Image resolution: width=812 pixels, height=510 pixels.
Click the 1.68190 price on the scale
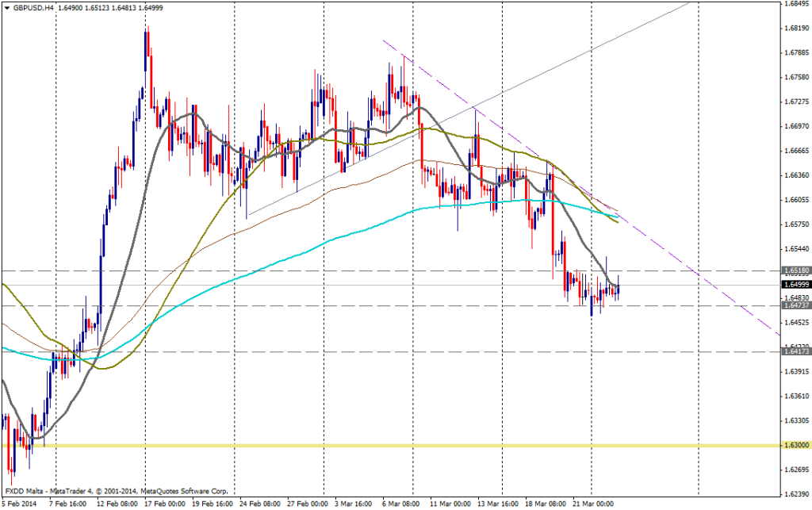(795, 29)
